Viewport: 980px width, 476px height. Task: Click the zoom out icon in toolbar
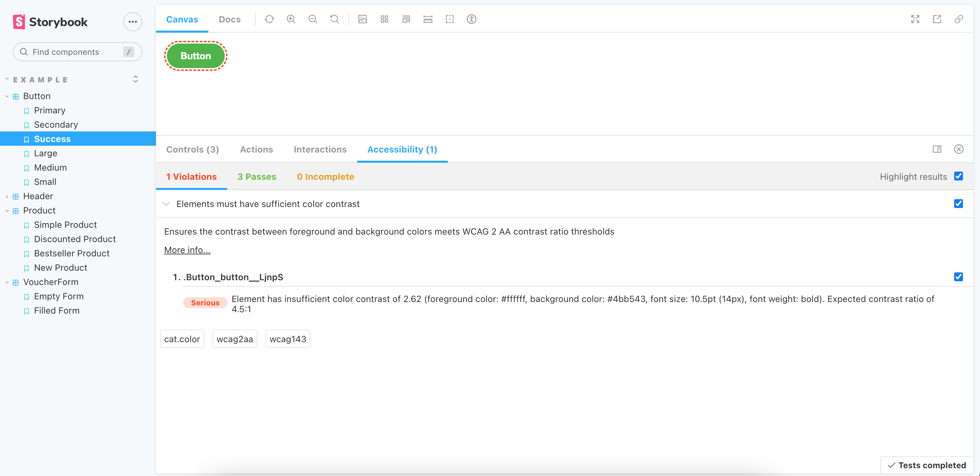point(313,19)
